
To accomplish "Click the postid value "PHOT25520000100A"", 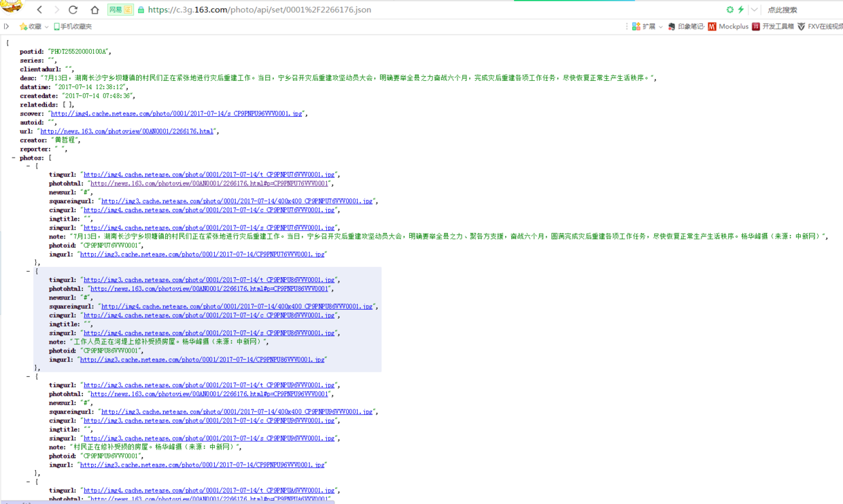I will coord(78,52).
